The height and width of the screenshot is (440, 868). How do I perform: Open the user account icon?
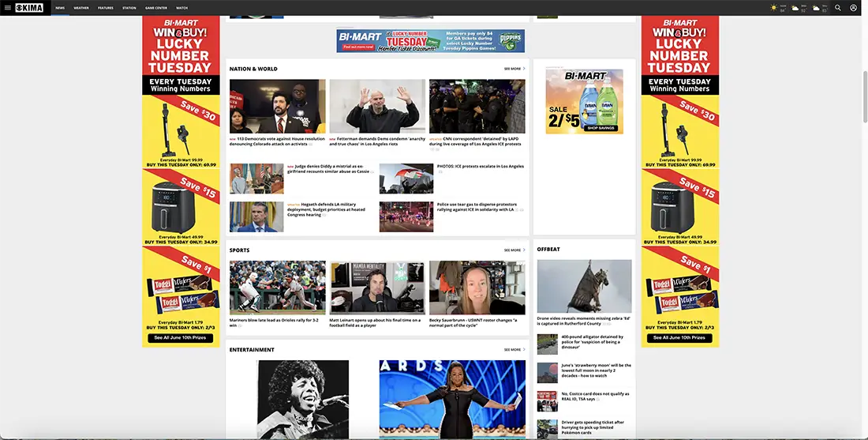coord(853,8)
